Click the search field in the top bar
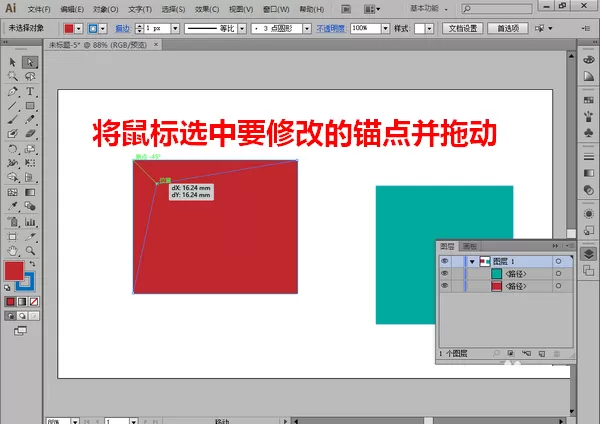 (x=497, y=8)
